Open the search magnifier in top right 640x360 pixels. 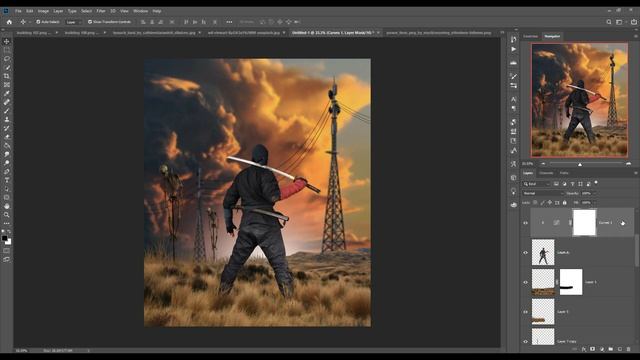pos(609,22)
